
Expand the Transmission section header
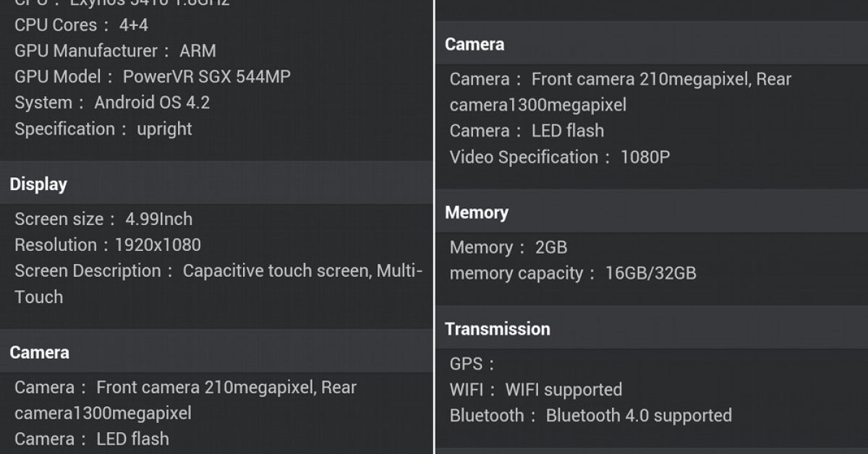click(x=498, y=330)
